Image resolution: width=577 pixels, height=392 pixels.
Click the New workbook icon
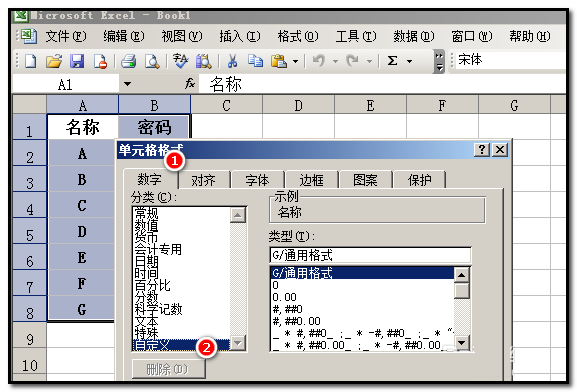coord(30,61)
